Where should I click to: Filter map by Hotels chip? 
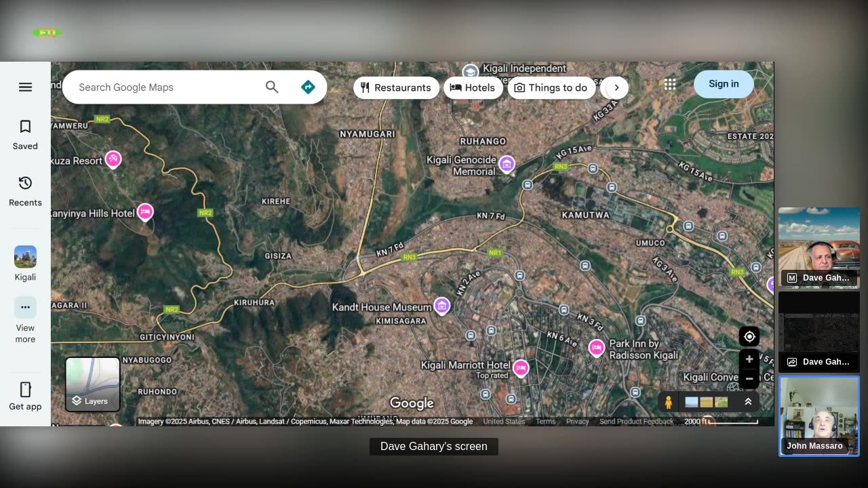[473, 87]
